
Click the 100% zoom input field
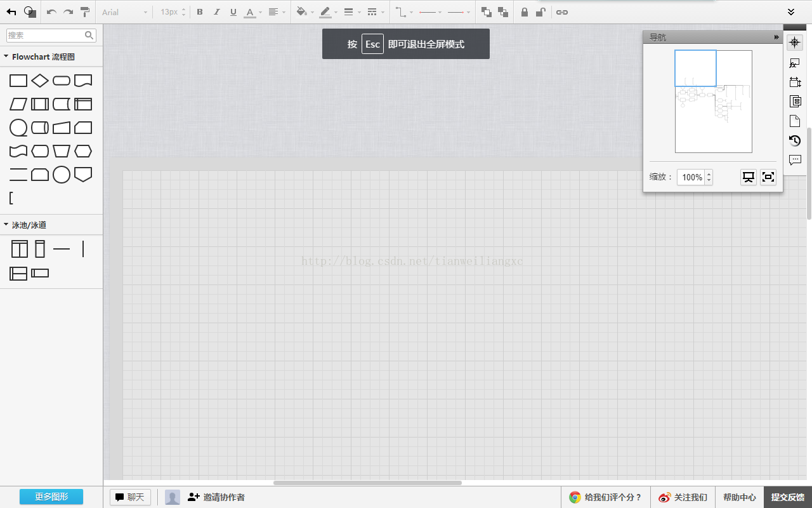[x=691, y=177]
